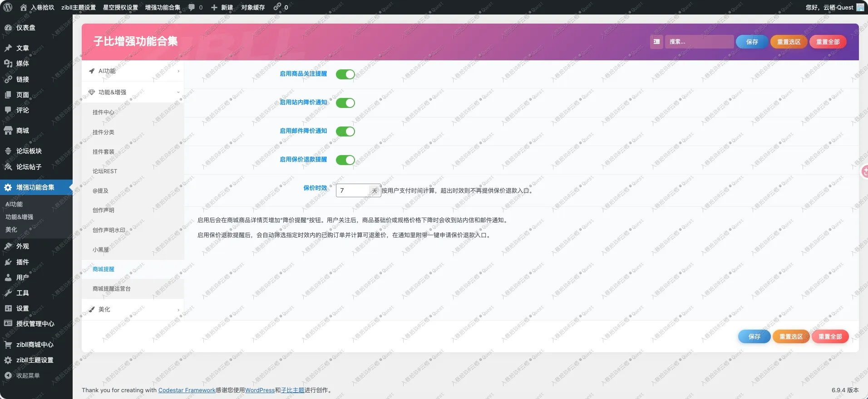Click the 保价时效 days input field
The image size is (868, 399).
[352, 191]
